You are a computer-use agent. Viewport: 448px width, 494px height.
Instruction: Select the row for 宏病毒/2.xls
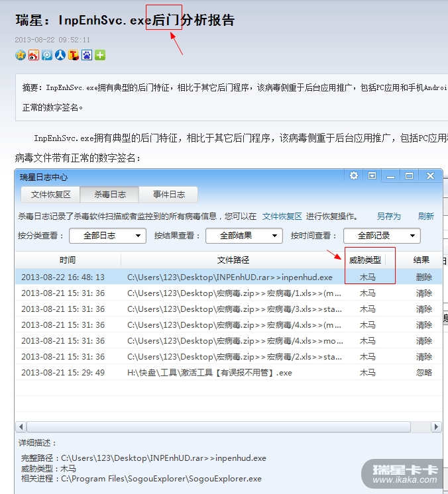(229, 357)
